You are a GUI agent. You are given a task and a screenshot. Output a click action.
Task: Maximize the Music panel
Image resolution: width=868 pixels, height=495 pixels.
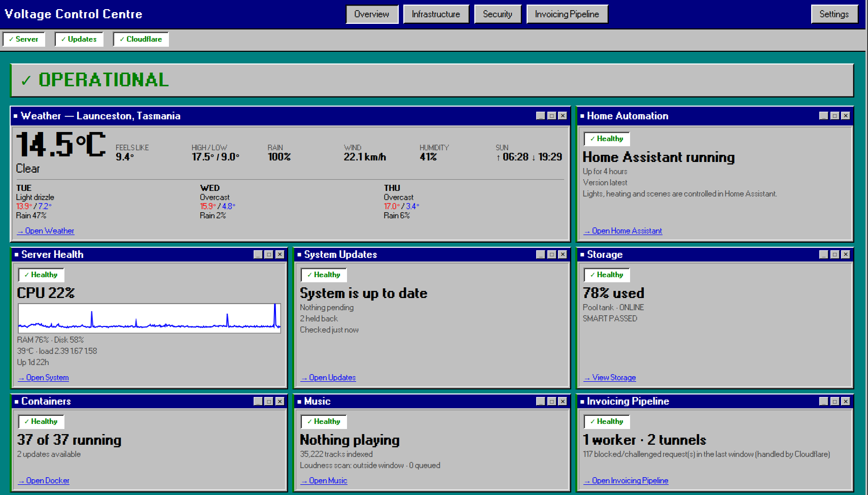[552, 401]
